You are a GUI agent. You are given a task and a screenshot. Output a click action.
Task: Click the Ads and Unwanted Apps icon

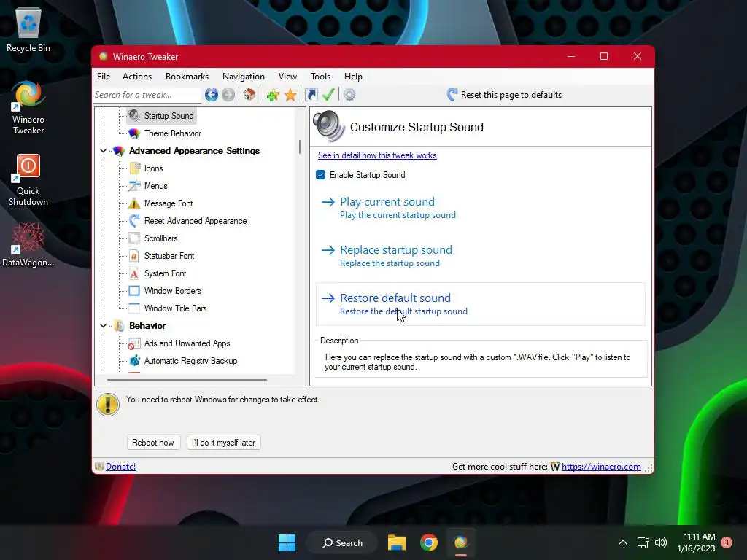[134, 343]
